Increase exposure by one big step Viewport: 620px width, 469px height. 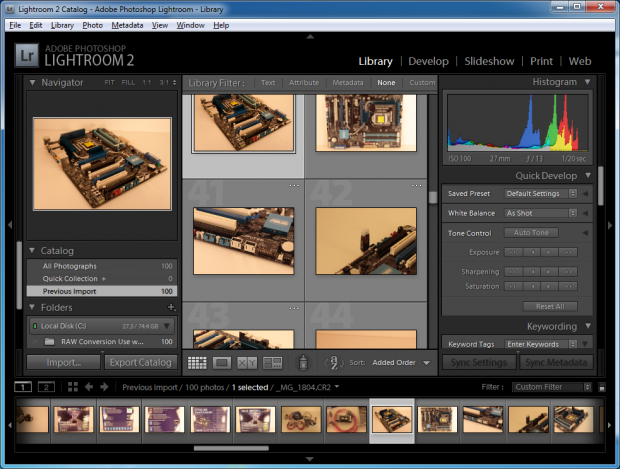569,252
